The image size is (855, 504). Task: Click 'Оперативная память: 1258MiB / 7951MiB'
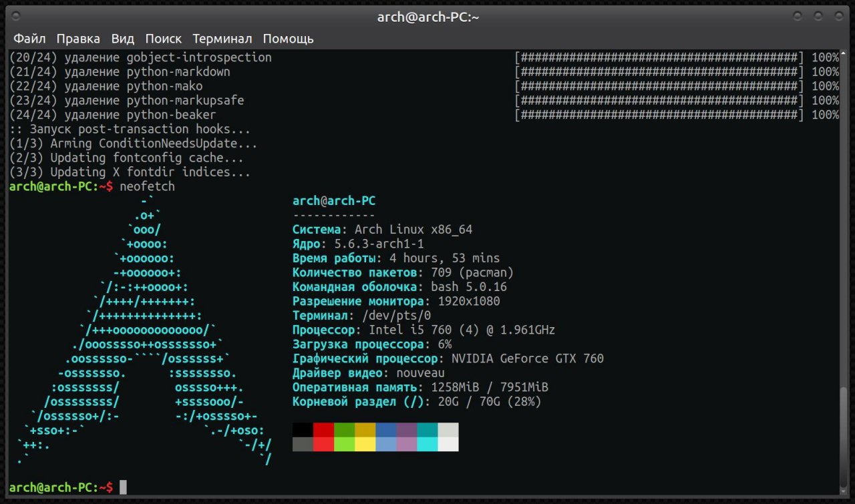[420, 387]
